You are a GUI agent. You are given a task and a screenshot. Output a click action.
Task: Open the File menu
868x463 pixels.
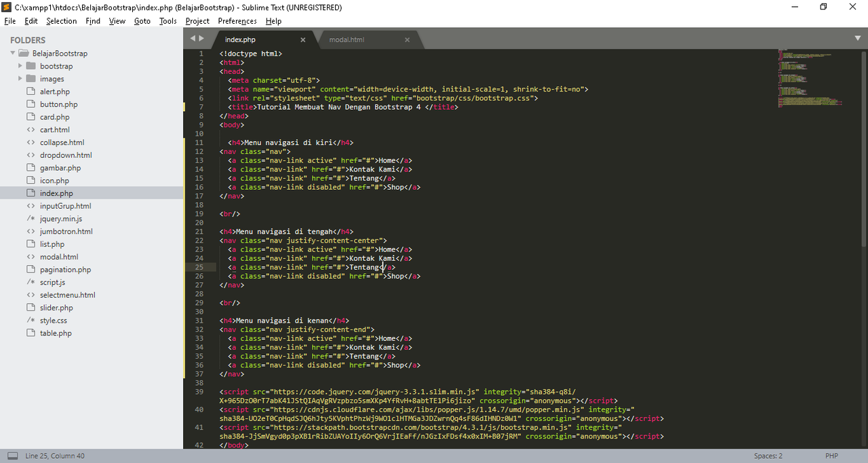[9, 21]
